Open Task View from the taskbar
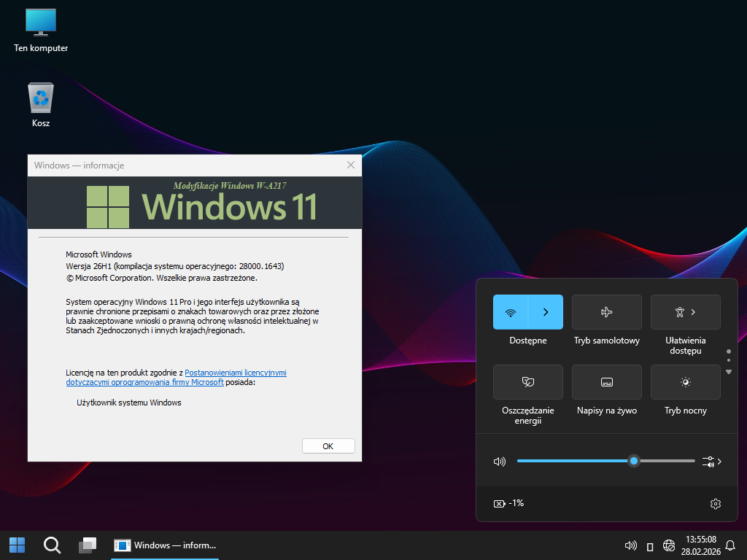Viewport: 747px width, 560px height. [x=88, y=545]
